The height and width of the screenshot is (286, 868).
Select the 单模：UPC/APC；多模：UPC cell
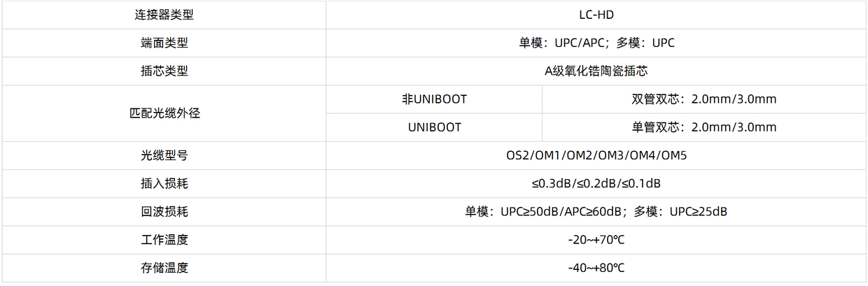click(596, 43)
